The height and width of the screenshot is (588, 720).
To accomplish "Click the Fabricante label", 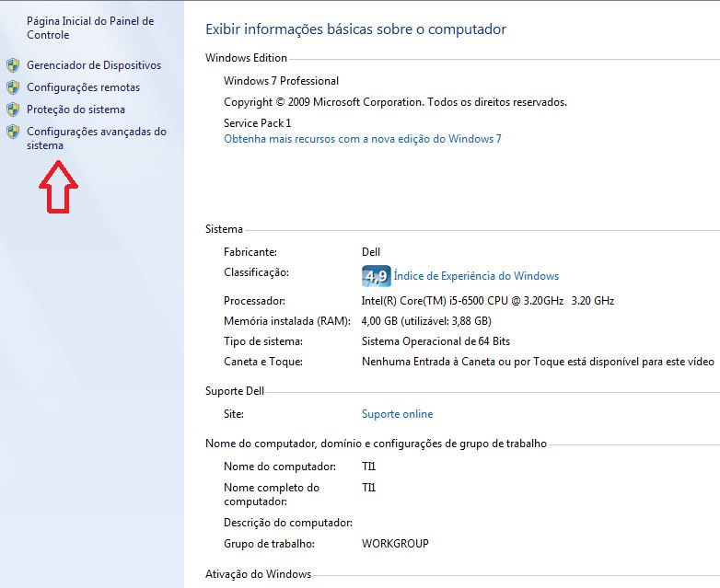I will pyautogui.click(x=250, y=252).
